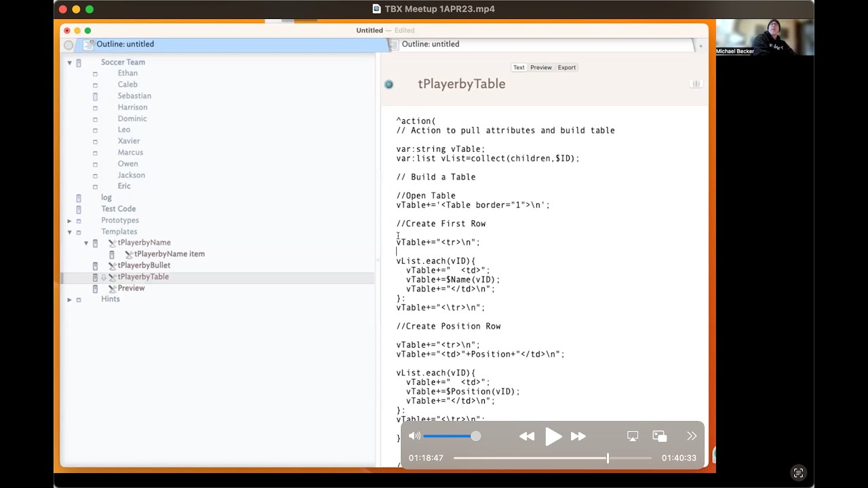Viewport: 868px width, 488px height.
Task: Select the Soccer Team container title
Action: tap(123, 62)
